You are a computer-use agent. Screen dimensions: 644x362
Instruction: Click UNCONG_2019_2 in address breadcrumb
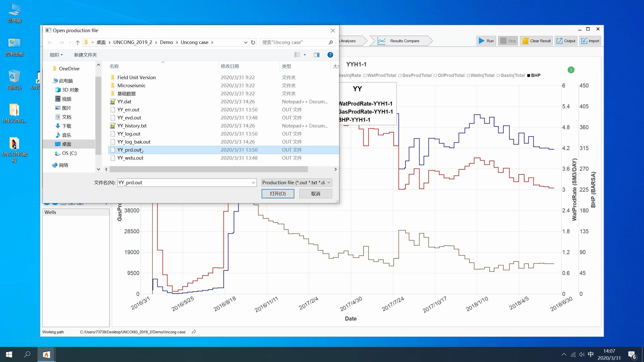click(133, 42)
